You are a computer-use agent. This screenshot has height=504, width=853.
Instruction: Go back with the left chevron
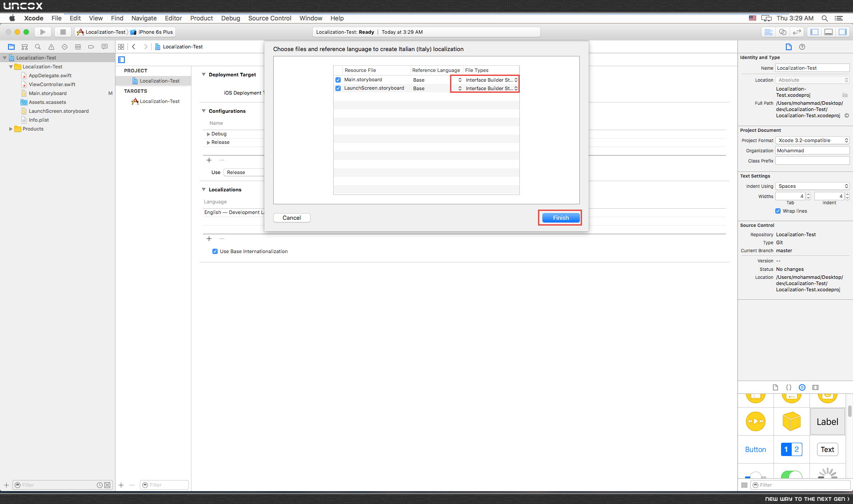tap(133, 47)
